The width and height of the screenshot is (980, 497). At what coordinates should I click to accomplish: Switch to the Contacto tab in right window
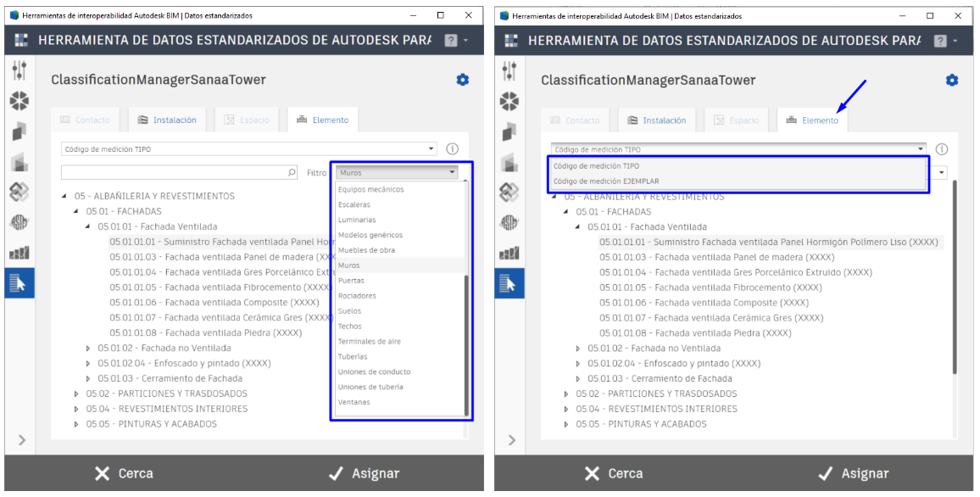(575, 120)
